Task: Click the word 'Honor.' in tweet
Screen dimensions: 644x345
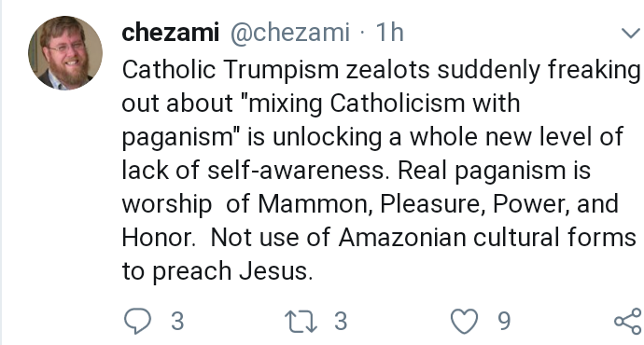Action: coord(159,237)
